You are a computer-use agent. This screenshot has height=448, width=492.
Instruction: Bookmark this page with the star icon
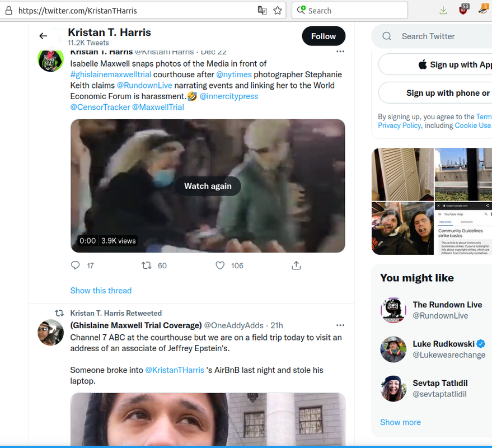(278, 11)
